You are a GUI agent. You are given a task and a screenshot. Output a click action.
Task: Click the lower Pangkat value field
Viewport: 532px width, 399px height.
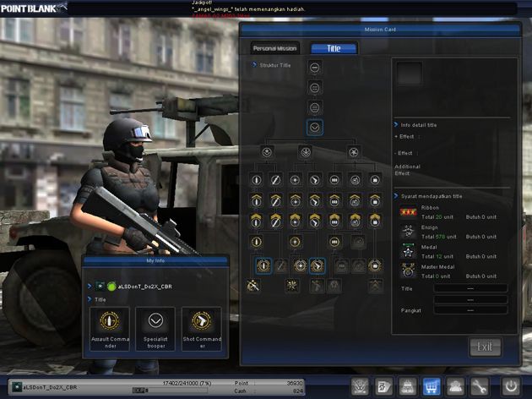470,310
